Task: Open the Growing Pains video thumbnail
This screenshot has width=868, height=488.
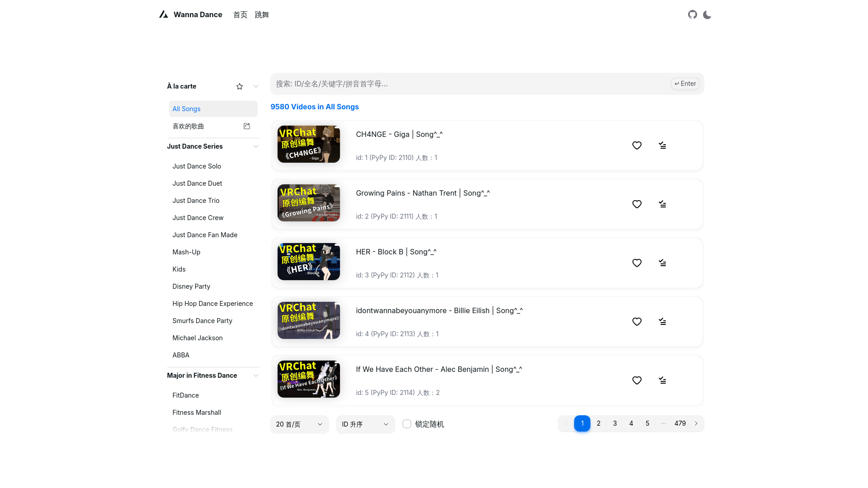Action: 309,203
